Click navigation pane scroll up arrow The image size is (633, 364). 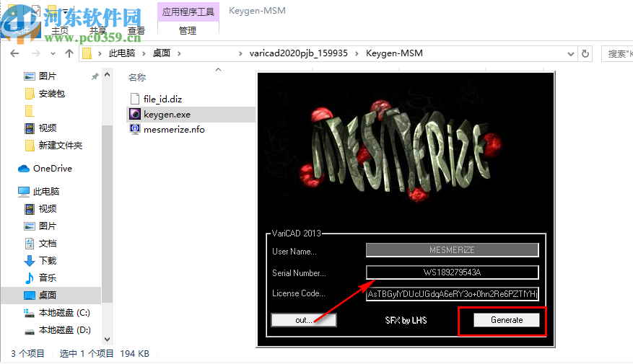(x=107, y=74)
